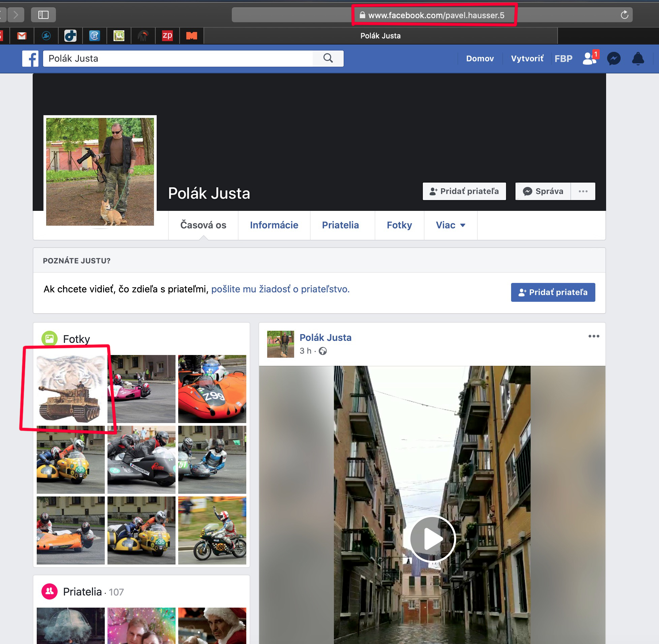Open post options three-dot menu
Viewport: 659px width, 644px height.
(594, 336)
